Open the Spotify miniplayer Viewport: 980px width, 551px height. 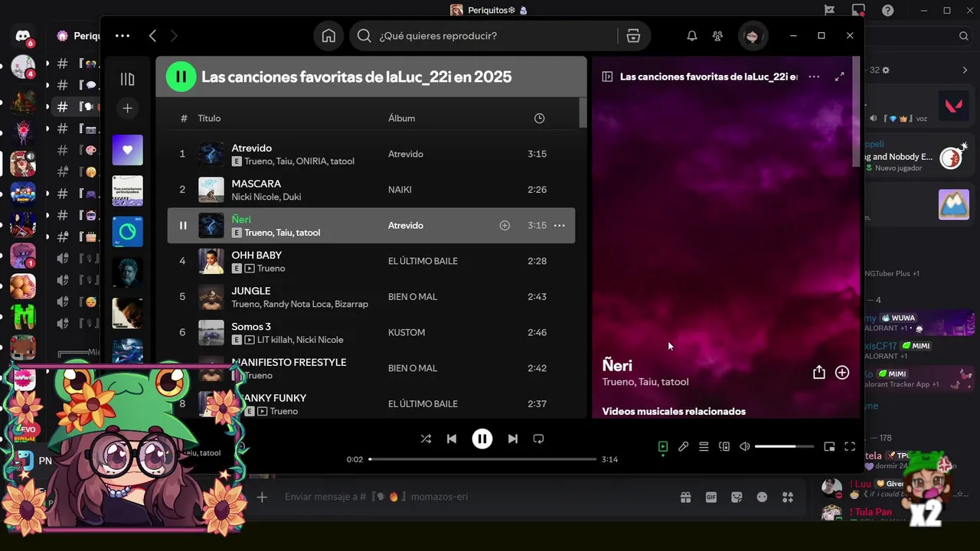tap(829, 446)
